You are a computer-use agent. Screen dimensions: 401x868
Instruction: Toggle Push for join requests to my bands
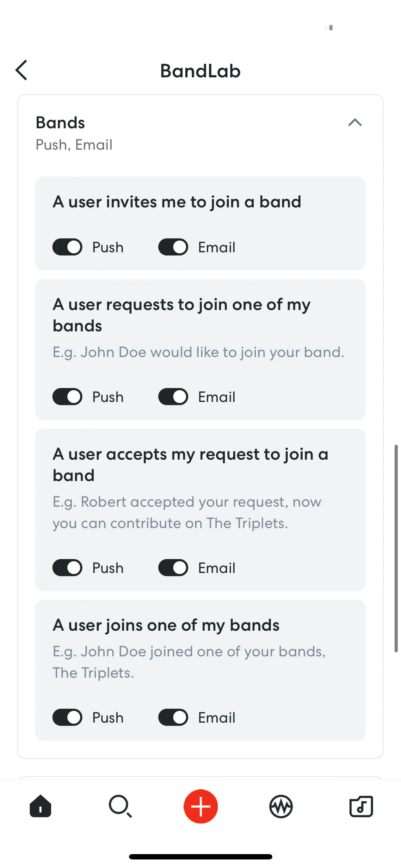click(x=67, y=397)
